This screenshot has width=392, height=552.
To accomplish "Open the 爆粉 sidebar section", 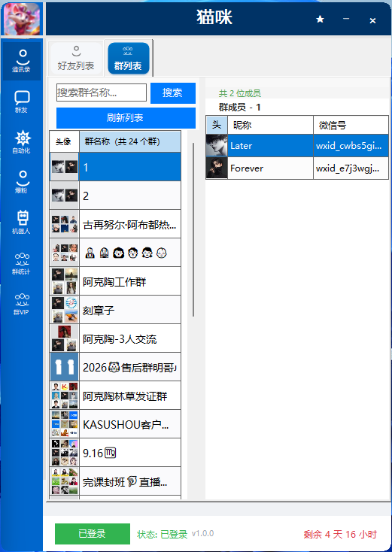I will click(x=22, y=182).
